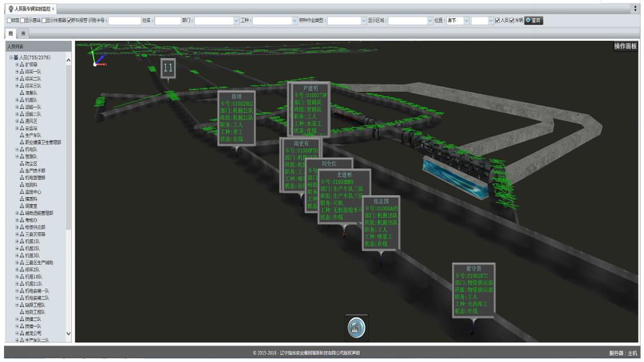Uncheck the 车辆 checkbox
Viewport: 644px width, 362px height.
click(512, 21)
